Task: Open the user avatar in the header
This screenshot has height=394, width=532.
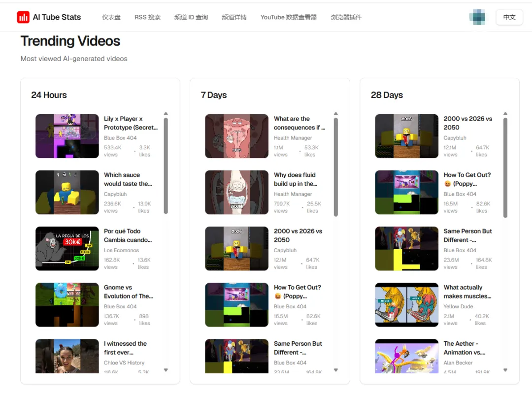Action: coord(477,17)
